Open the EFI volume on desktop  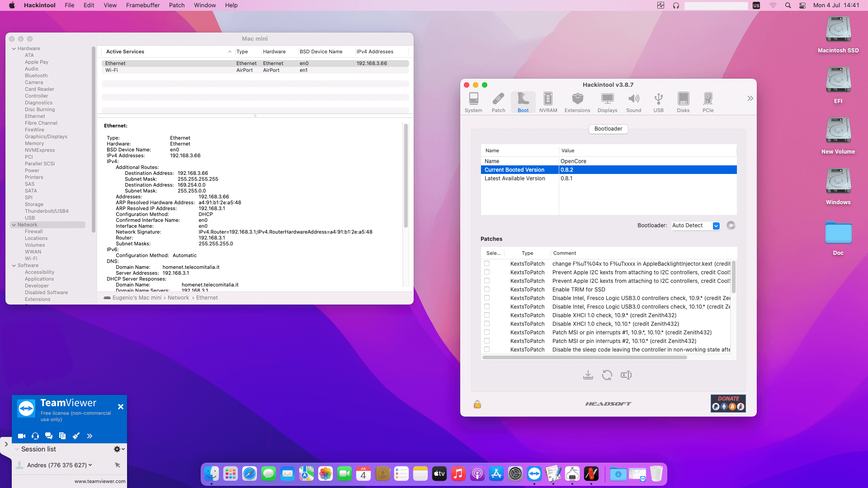coord(838,85)
